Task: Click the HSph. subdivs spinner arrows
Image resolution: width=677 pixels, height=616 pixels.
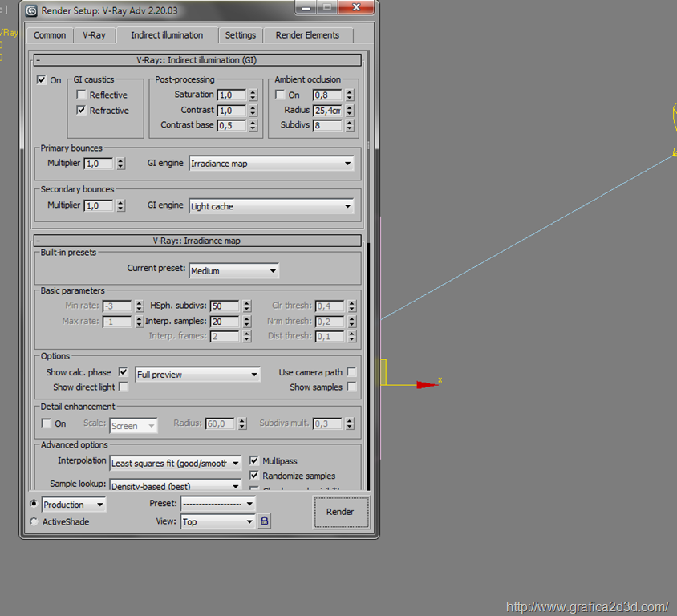Action: [246, 306]
